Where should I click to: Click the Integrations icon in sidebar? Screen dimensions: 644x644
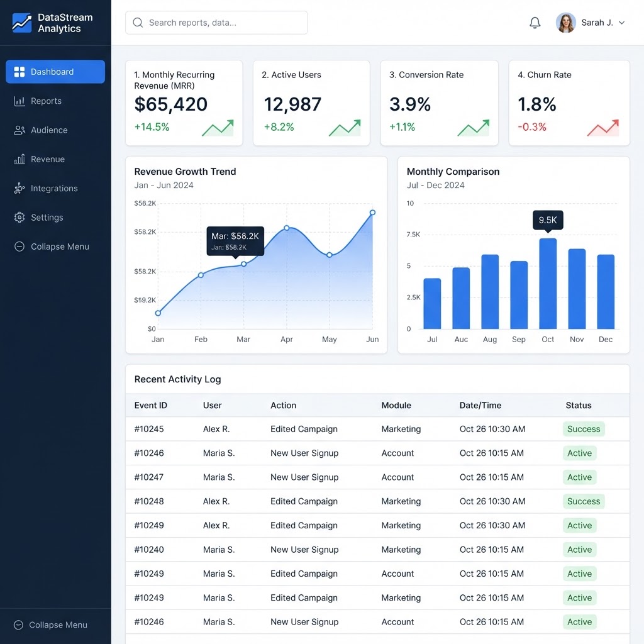19,189
